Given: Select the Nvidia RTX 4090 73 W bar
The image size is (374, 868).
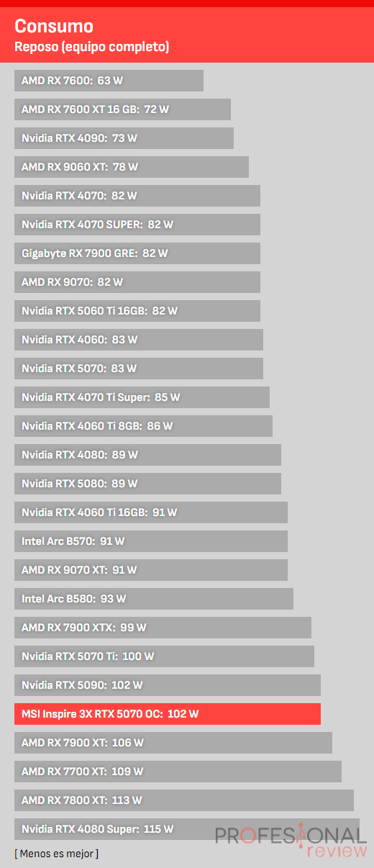Looking at the screenshot, I should click(x=124, y=138).
